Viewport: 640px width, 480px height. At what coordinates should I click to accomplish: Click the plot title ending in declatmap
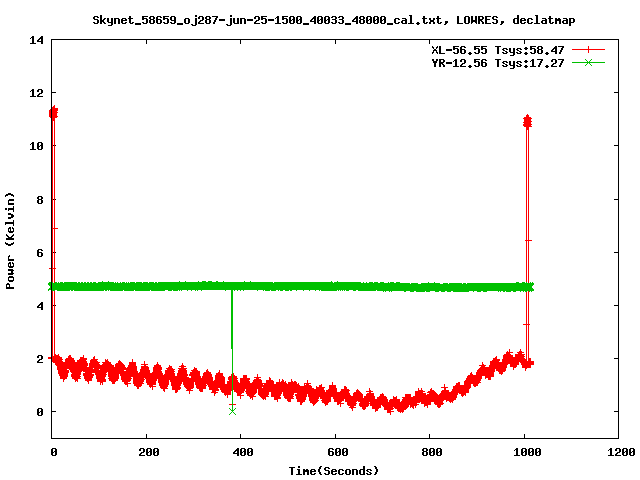click(333, 20)
